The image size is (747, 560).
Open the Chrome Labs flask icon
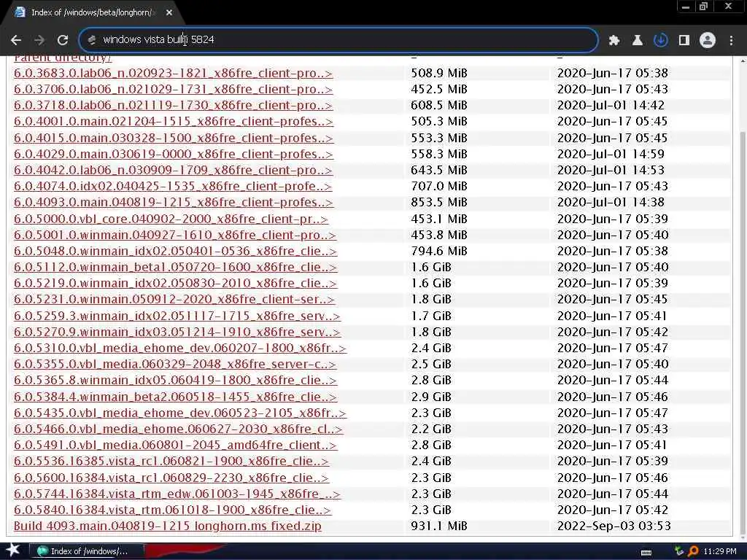click(637, 41)
